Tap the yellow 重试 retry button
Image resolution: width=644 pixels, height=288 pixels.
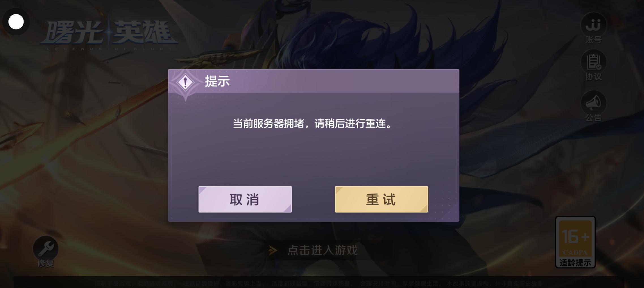click(381, 199)
